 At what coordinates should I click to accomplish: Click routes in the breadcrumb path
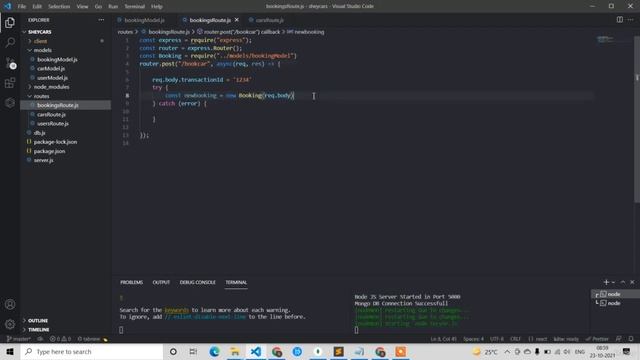125,32
